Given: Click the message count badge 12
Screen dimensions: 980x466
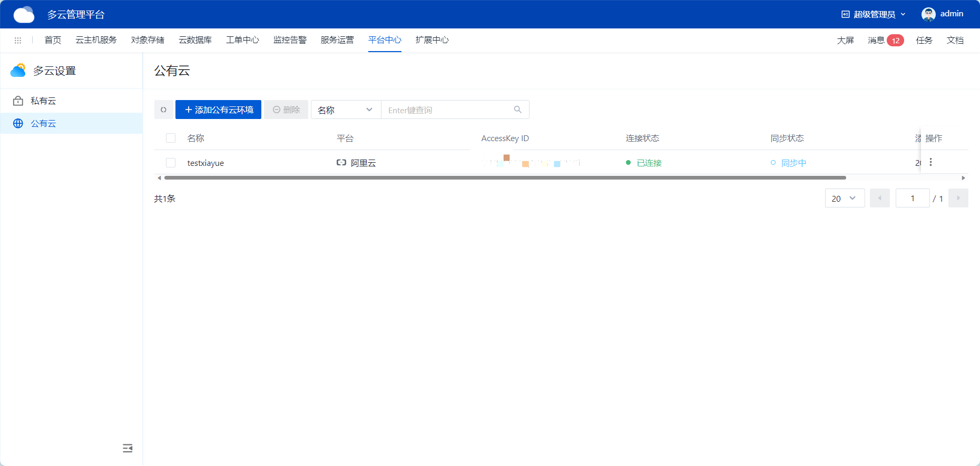Looking at the screenshot, I should 895,41.
